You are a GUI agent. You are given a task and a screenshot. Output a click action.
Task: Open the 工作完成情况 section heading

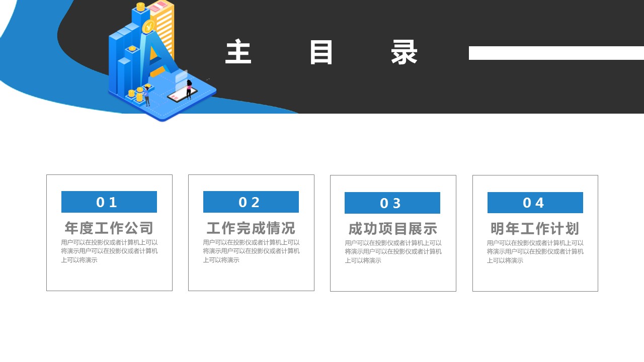[251, 228]
